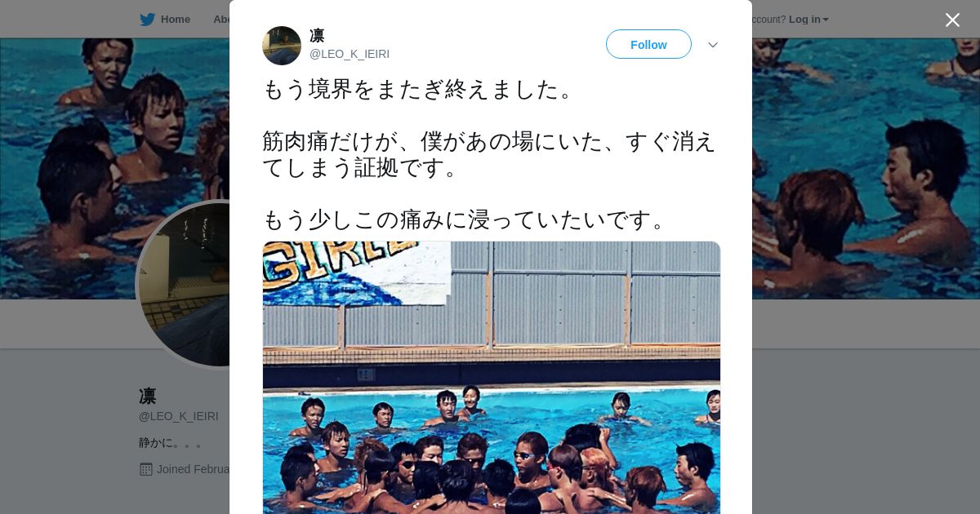Screen dimensions: 980x514
Task: Click the Twitter bird Home icon
Action: (x=147, y=19)
